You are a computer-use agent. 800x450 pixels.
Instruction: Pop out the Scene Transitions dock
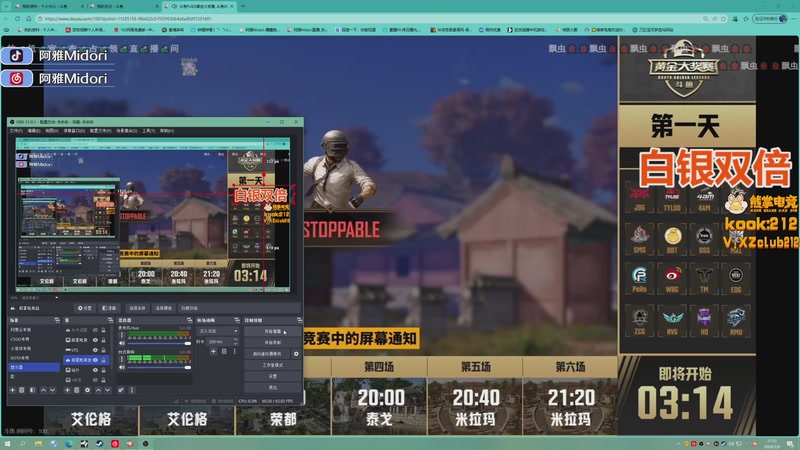(x=237, y=320)
